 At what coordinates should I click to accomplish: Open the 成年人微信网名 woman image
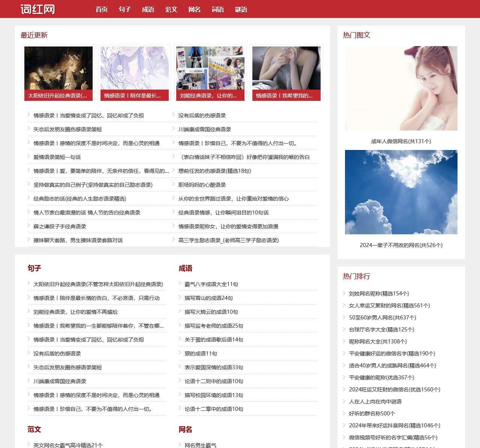click(401, 88)
